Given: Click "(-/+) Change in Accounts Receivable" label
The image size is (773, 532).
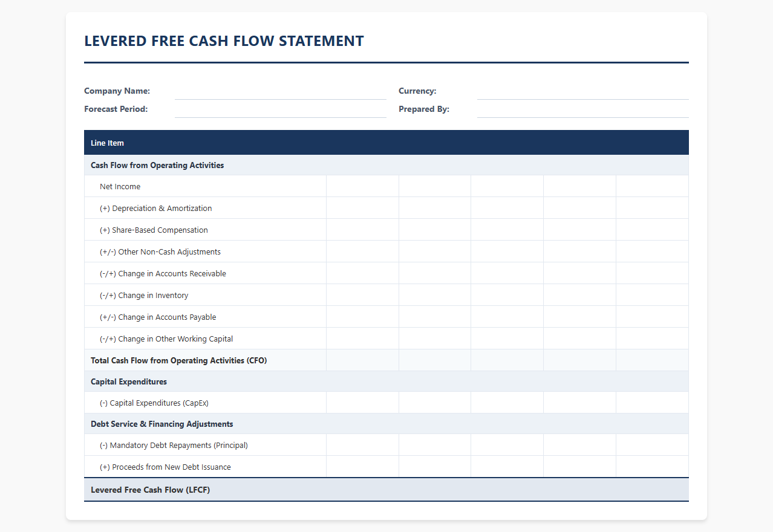Looking at the screenshot, I should coord(163,274).
